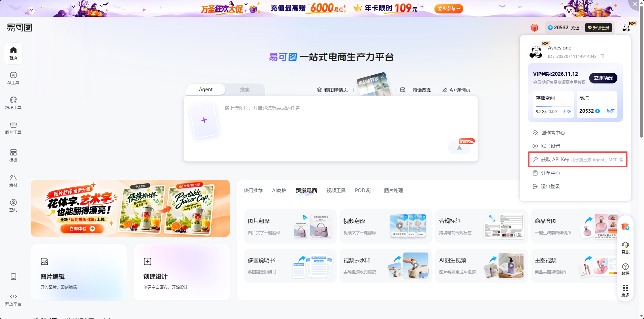Click 立即参与 on the top banner

pyautogui.click(x=449, y=9)
